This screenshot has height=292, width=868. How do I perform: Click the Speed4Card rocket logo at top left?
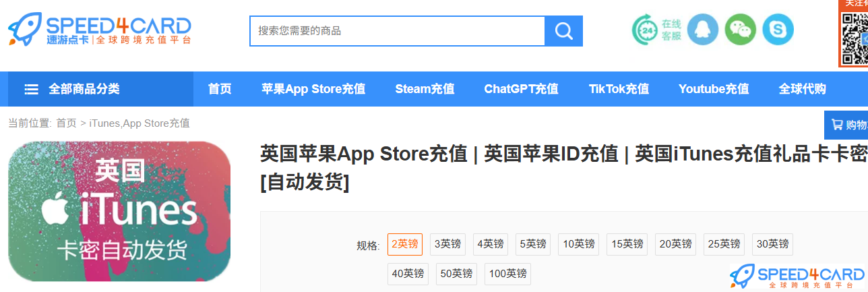[x=100, y=31]
